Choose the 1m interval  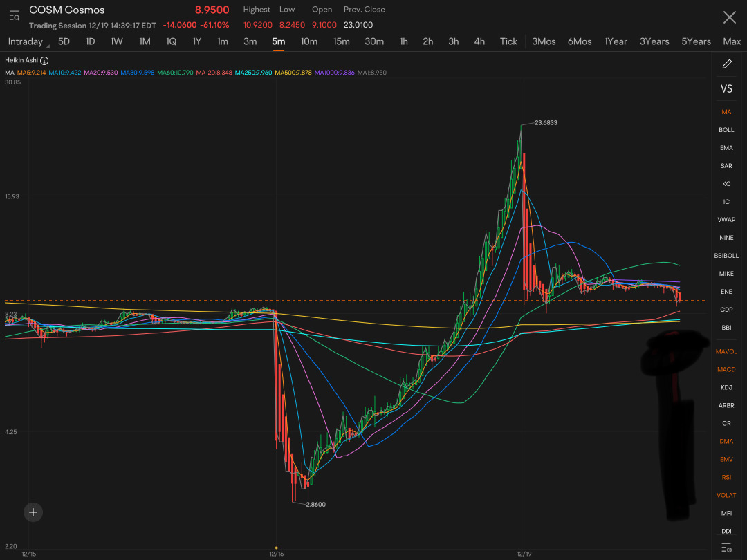pos(223,41)
